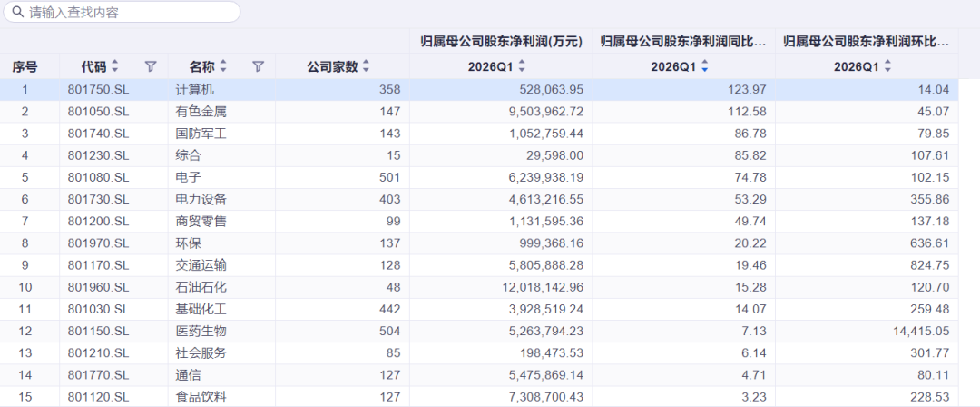
Task: Click code 801960.SL
Action: click(98, 287)
